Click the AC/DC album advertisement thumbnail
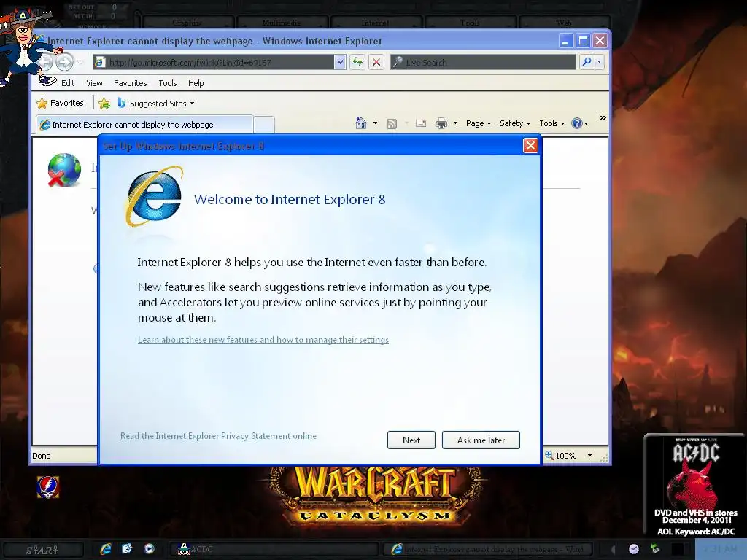Viewport: 747px width, 560px height. (695, 486)
